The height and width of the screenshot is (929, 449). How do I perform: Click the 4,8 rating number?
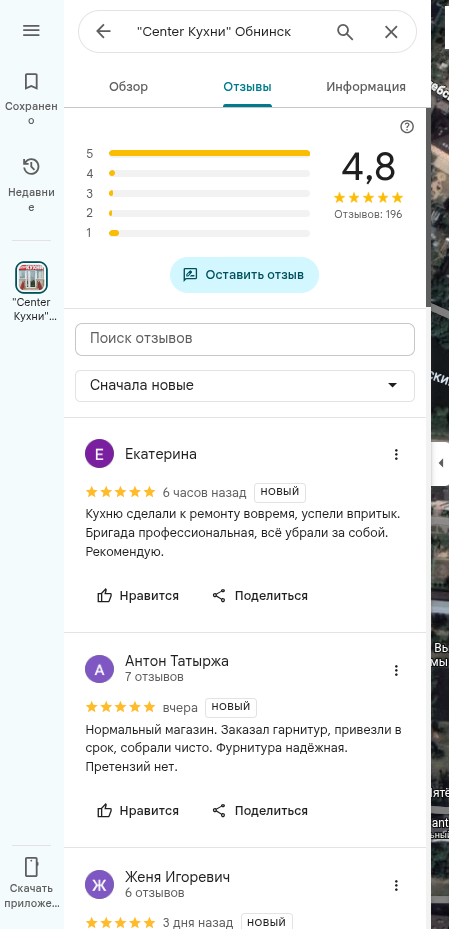[x=368, y=167]
